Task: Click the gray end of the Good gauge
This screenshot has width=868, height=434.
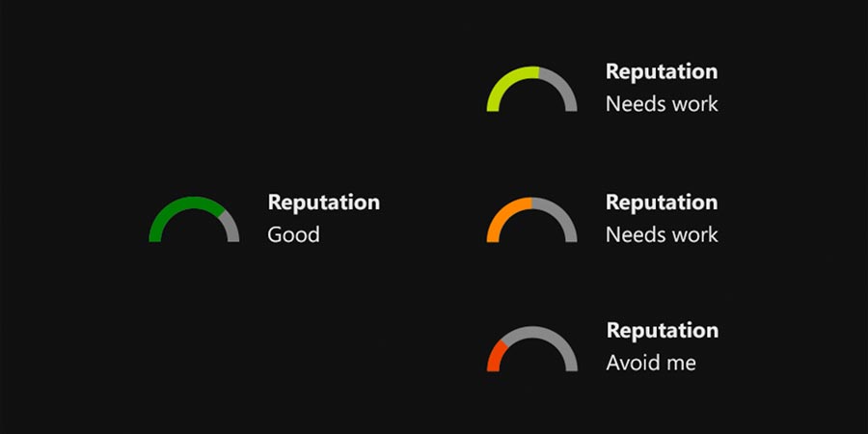Action: 231,228
